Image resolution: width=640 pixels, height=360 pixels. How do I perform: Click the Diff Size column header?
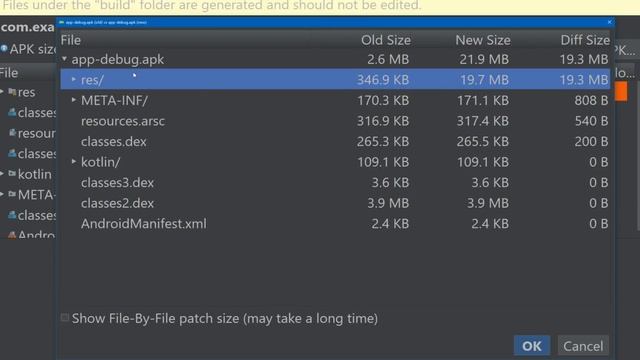tap(585, 40)
